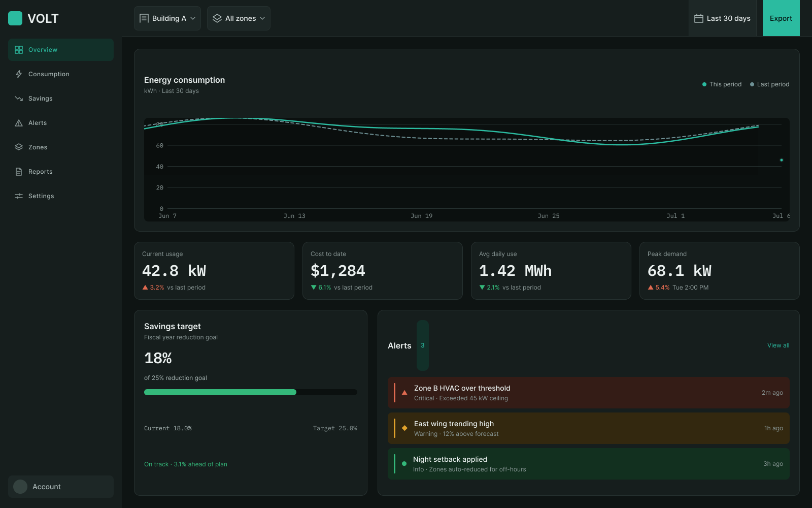Viewport: 812px width, 508px height.
Task: Click the Jun 19 axis label on chart
Action: [422, 216]
